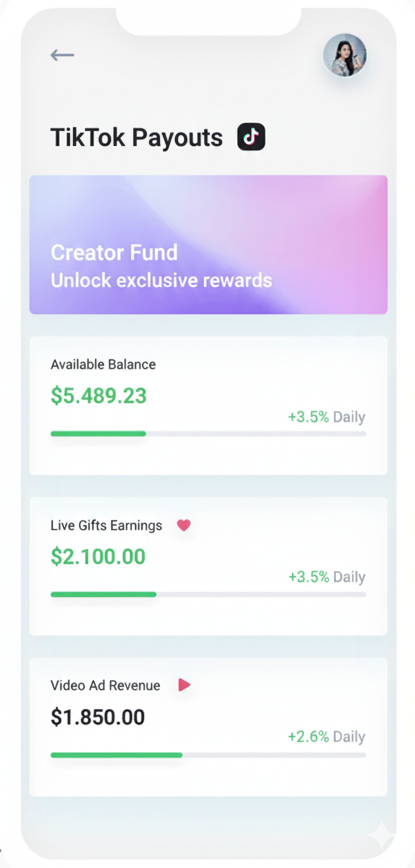Select the $5.489.23 balance amount
The image size is (415, 868).
[98, 396]
